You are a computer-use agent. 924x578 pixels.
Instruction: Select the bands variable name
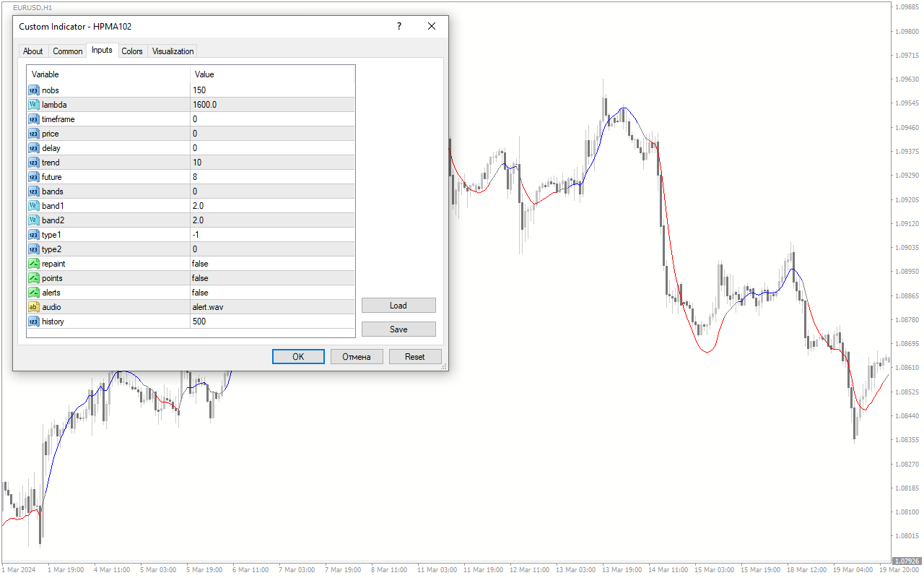pyautogui.click(x=53, y=191)
